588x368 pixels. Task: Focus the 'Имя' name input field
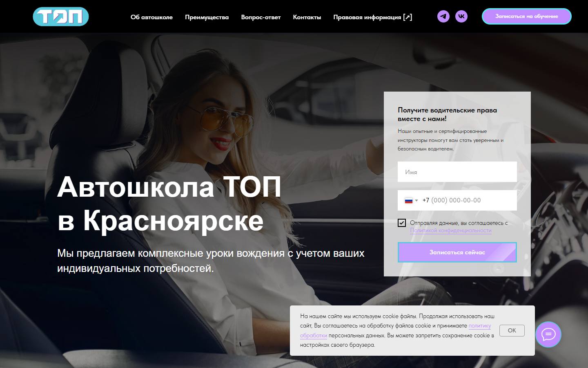coord(457,172)
